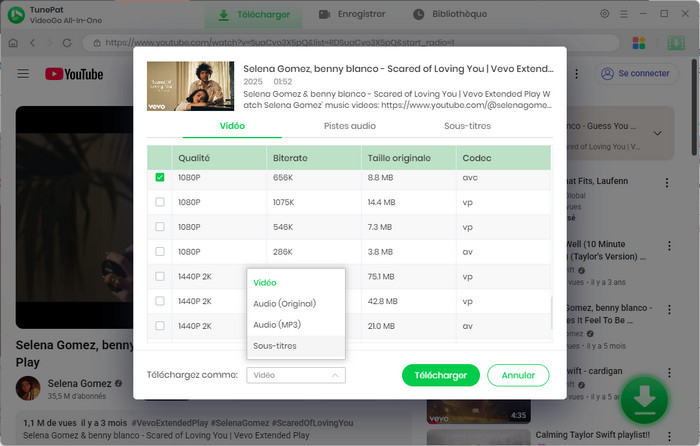Click the YouTube logo

tap(74, 74)
